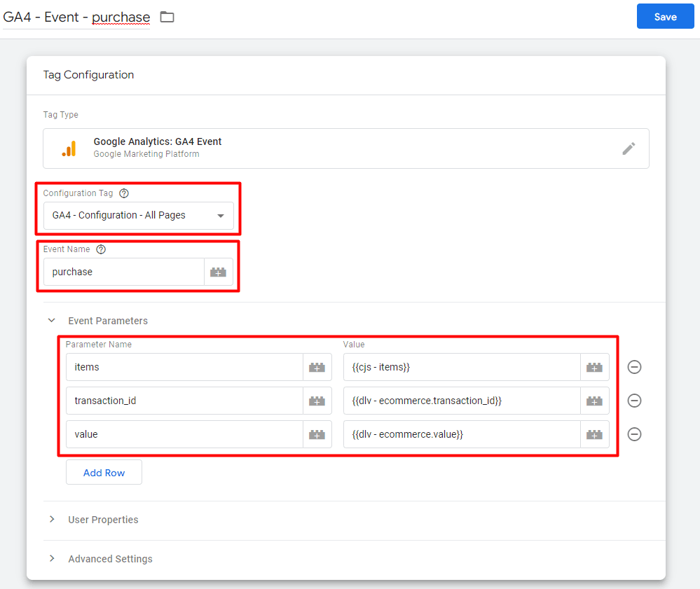Open Configuration Tag help icon

(x=124, y=193)
